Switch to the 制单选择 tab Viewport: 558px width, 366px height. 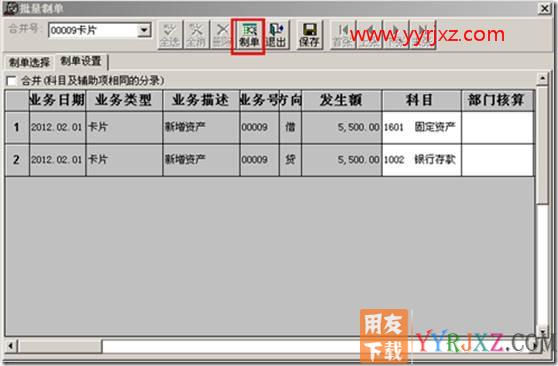[x=29, y=63]
